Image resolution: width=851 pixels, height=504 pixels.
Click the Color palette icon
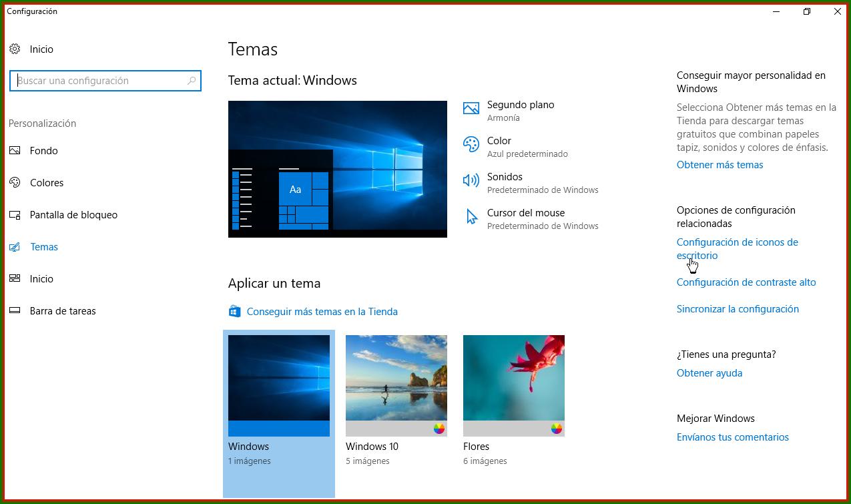tap(471, 144)
